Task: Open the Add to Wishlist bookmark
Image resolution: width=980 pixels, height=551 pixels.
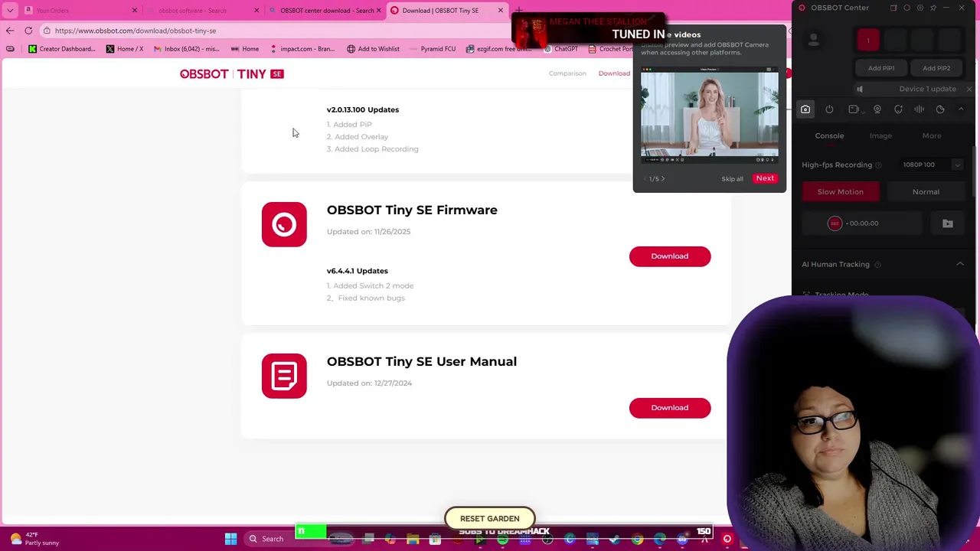Action: 373,49
